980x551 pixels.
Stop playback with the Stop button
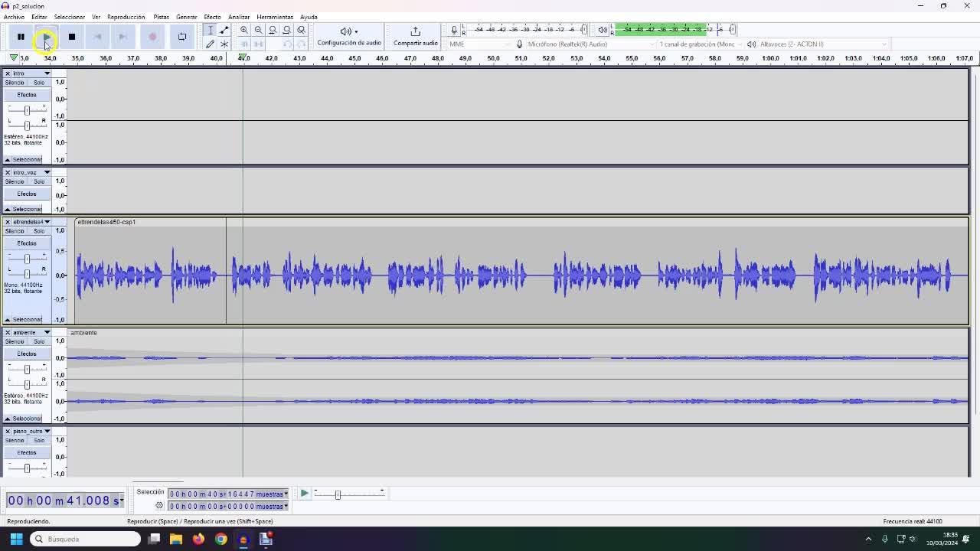pos(72,37)
